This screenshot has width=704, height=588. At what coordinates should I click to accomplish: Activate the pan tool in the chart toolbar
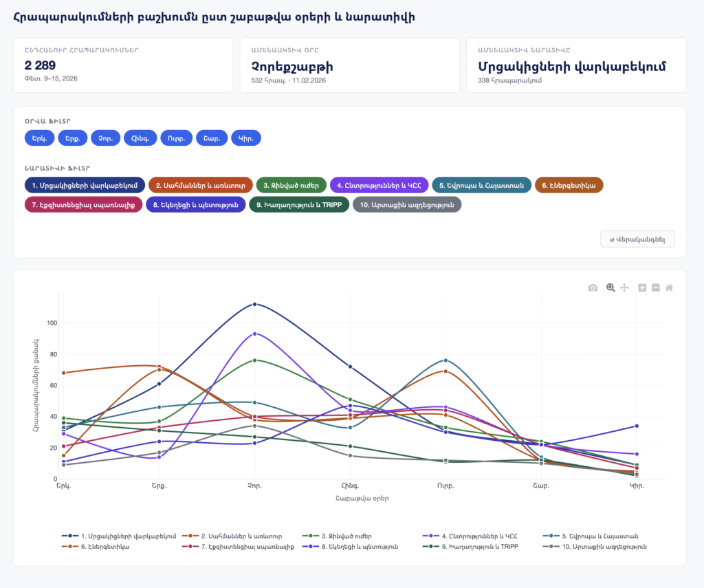pos(624,287)
